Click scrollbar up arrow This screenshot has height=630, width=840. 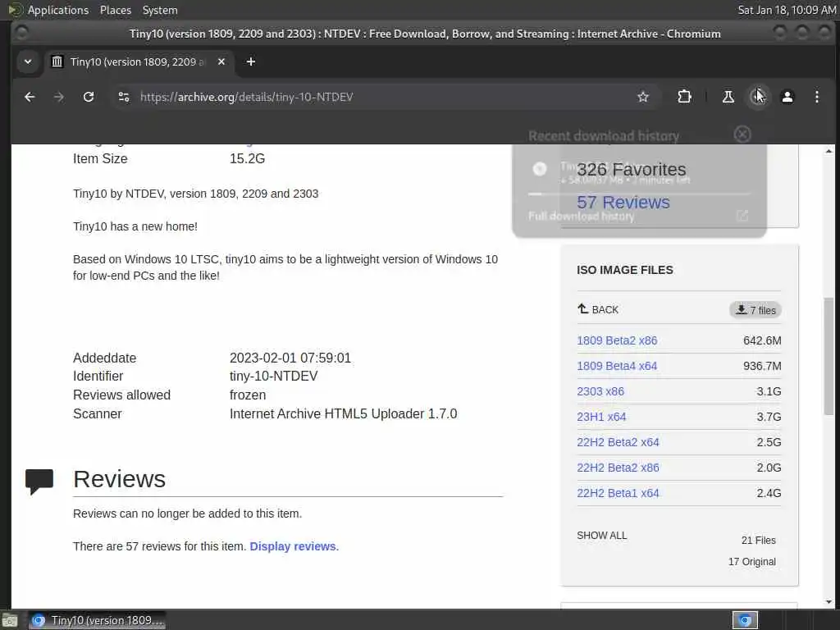point(829,152)
